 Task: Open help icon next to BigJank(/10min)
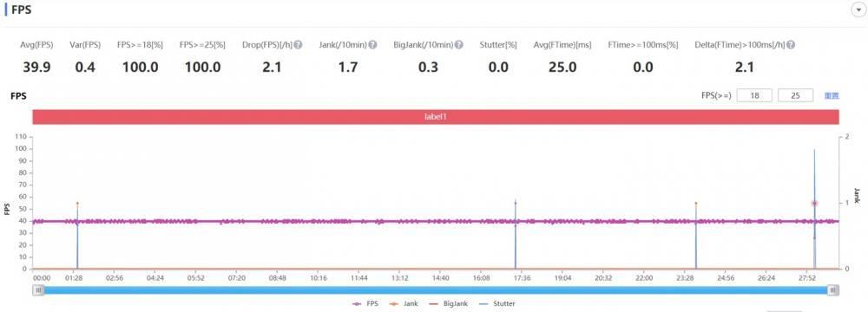(459, 45)
